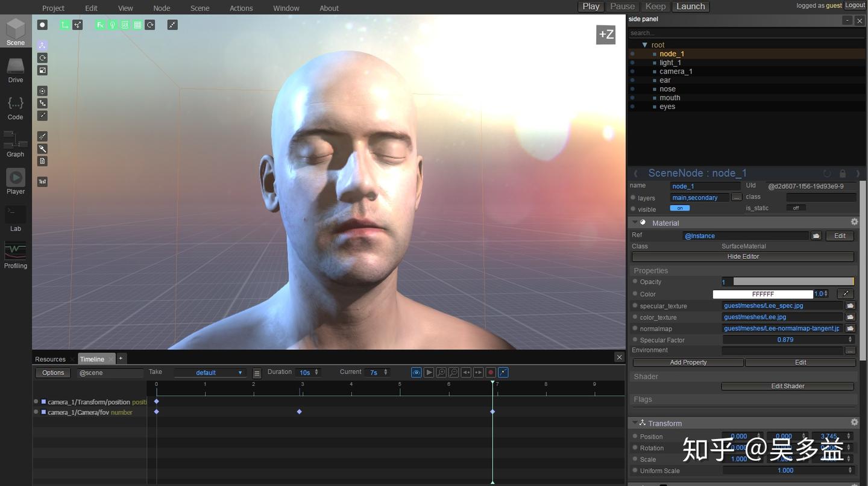Viewport: 868px width, 486px height.
Task: Toggle the preview eye icon in the timeline controls
Action: click(417, 372)
